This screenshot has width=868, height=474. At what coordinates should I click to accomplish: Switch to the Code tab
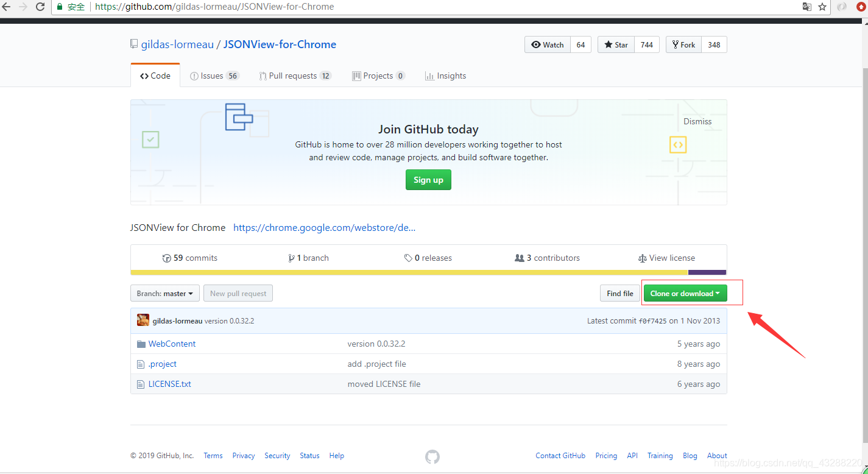click(155, 76)
